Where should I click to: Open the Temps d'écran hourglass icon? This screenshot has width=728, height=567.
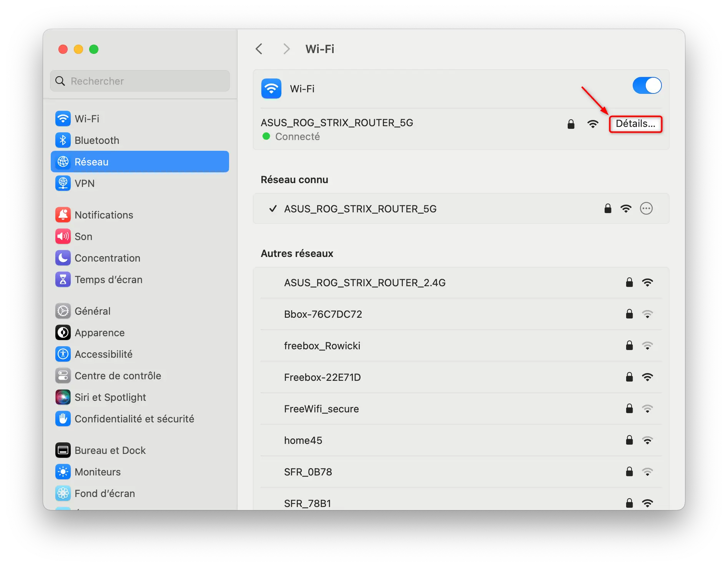click(63, 279)
